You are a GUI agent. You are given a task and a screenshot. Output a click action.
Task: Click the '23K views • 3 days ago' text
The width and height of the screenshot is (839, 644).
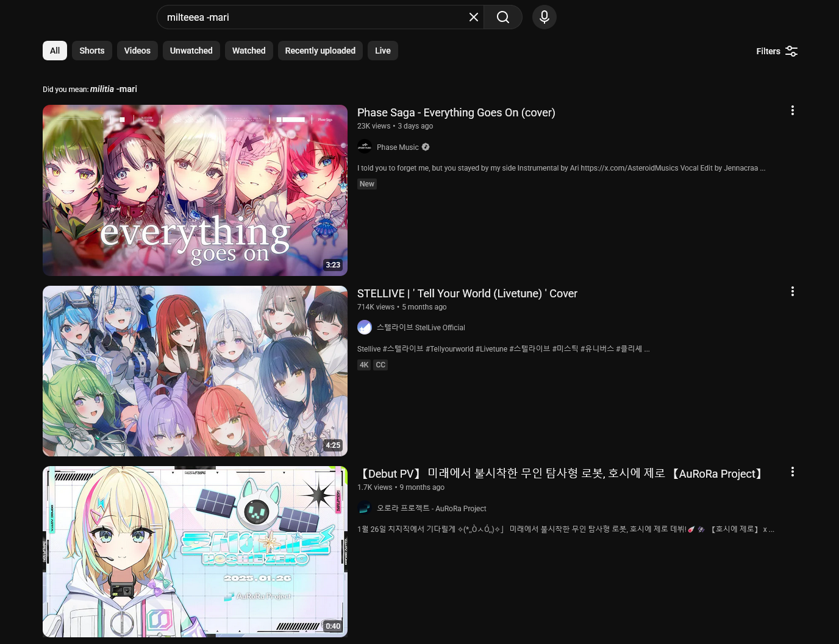click(395, 126)
